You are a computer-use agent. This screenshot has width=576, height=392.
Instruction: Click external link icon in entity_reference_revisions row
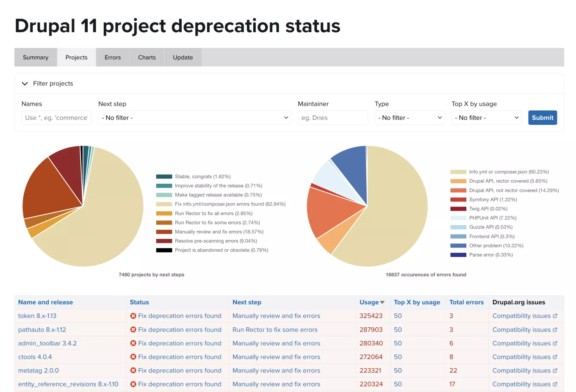pos(555,384)
